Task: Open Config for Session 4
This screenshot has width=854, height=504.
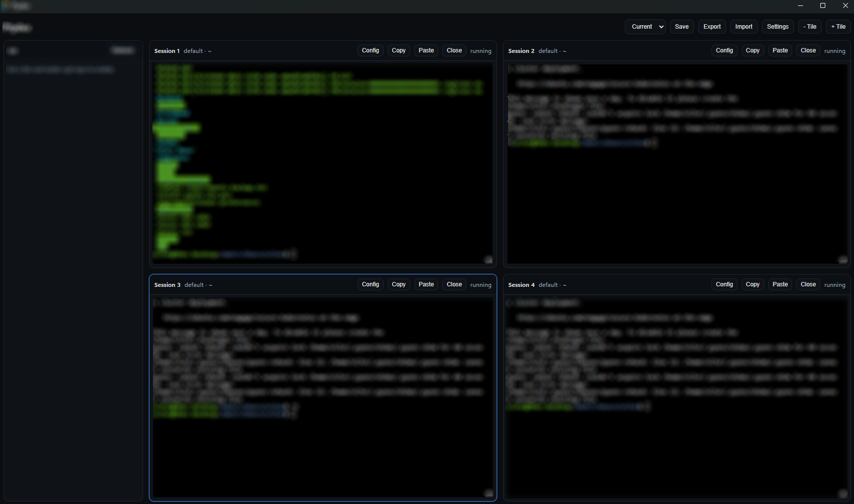Action: 724,284
